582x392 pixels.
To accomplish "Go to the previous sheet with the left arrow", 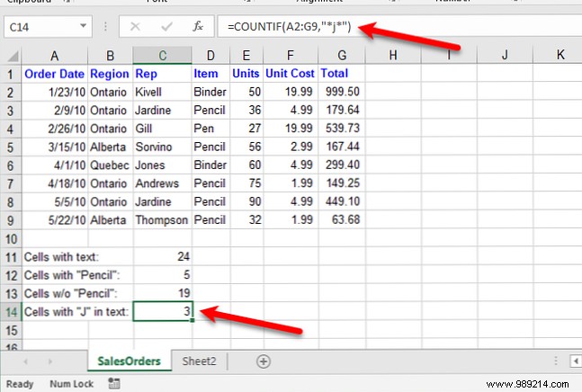I will coord(25,361).
